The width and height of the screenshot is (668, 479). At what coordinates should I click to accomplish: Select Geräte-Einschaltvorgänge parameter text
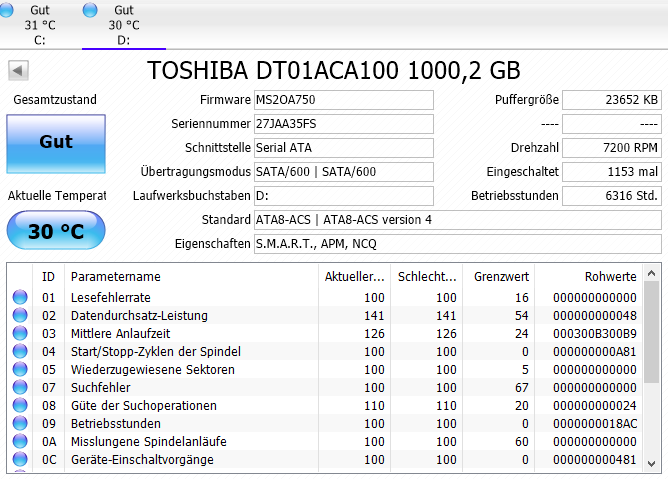(142, 460)
